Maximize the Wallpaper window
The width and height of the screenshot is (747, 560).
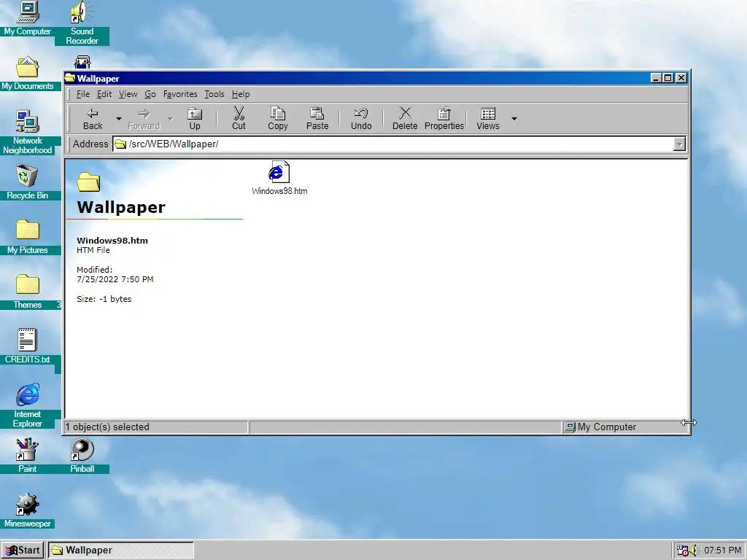click(668, 78)
